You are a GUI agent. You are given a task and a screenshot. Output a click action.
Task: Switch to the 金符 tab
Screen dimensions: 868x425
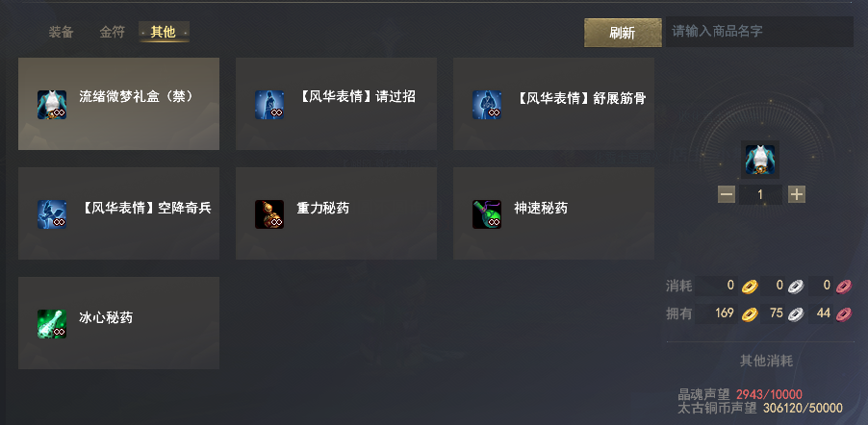112,32
